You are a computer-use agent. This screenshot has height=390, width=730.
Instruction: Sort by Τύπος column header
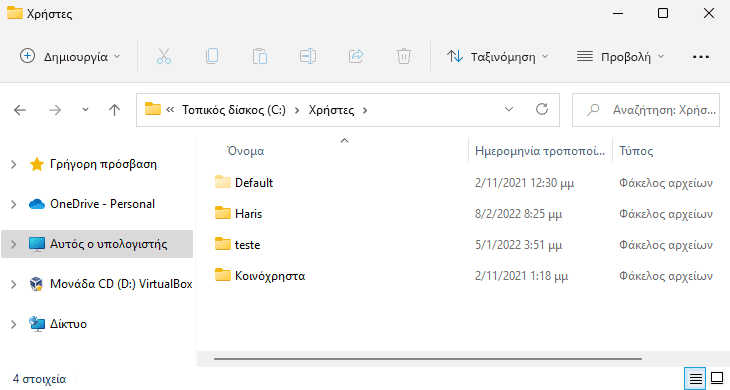636,151
